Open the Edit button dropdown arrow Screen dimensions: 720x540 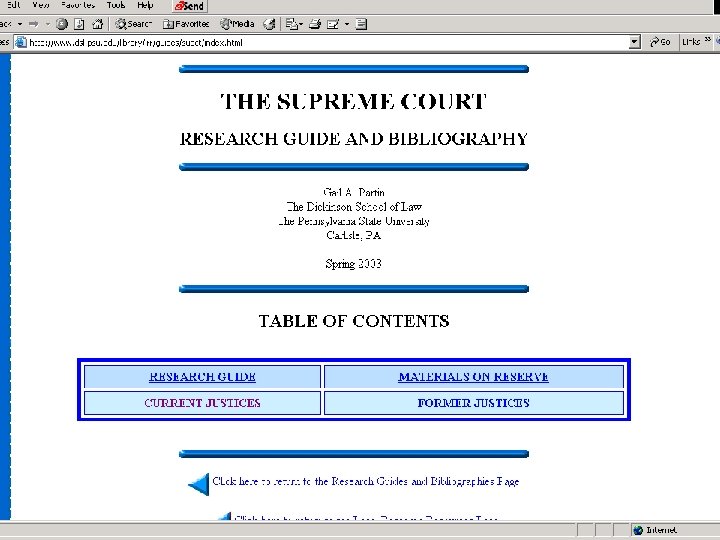[347, 24]
